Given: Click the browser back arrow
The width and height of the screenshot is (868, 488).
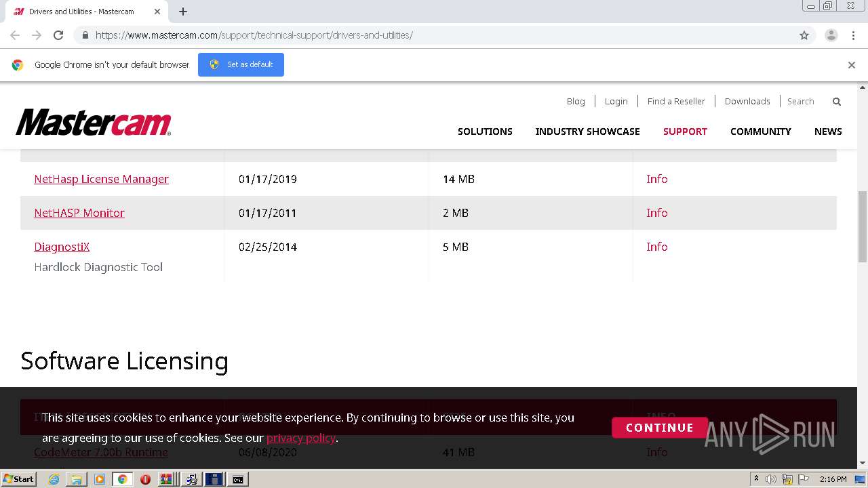Looking at the screenshot, I should point(15,35).
